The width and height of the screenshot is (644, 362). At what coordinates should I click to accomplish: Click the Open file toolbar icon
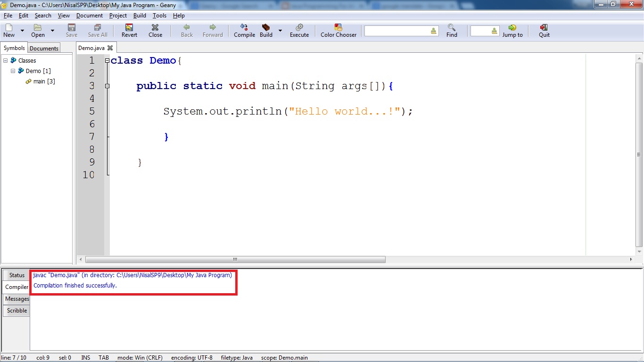[38, 31]
